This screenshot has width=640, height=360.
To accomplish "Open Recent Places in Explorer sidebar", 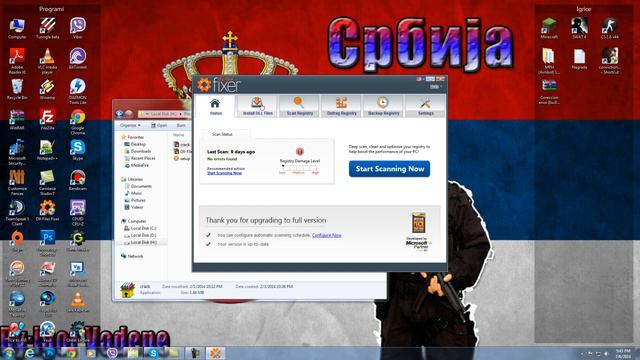I will coord(140,158).
